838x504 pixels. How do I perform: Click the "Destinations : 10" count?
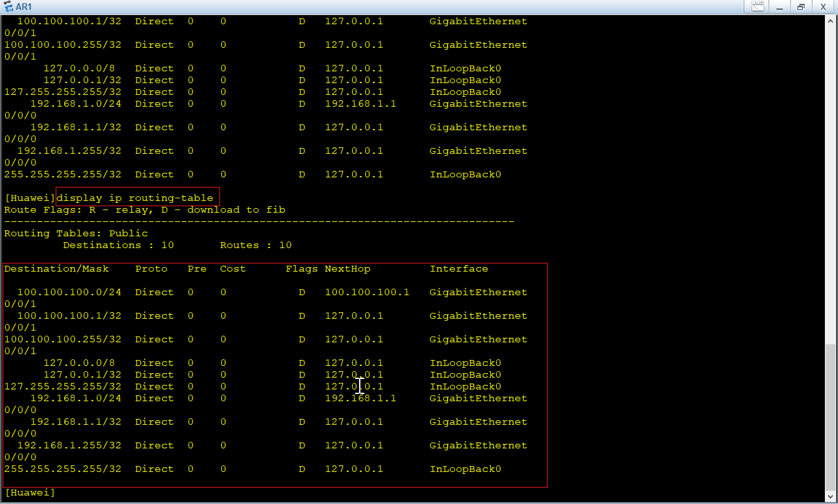pyautogui.click(x=118, y=245)
